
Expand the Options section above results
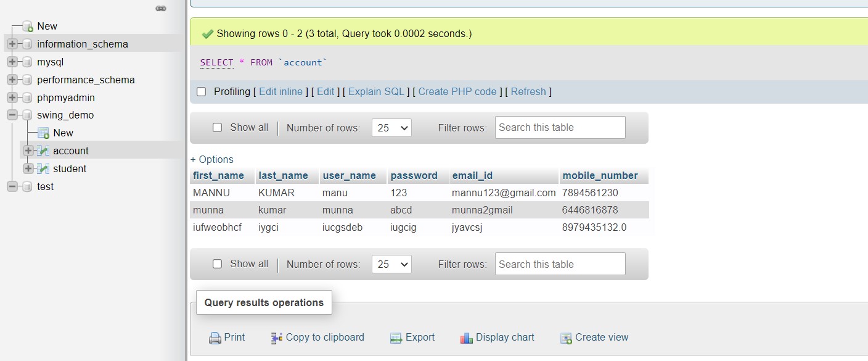pos(212,159)
